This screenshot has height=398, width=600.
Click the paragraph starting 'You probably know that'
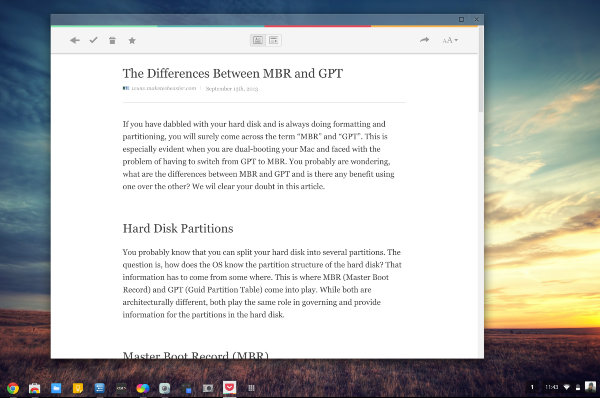tap(262, 283)
